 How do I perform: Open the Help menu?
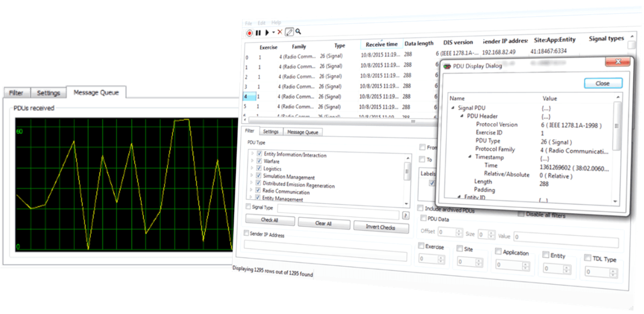coord(276,23)
